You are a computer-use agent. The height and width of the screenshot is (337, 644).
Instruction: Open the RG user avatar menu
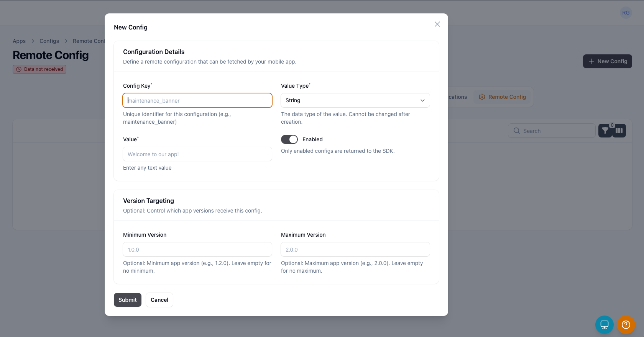click(x=626, y=13)
